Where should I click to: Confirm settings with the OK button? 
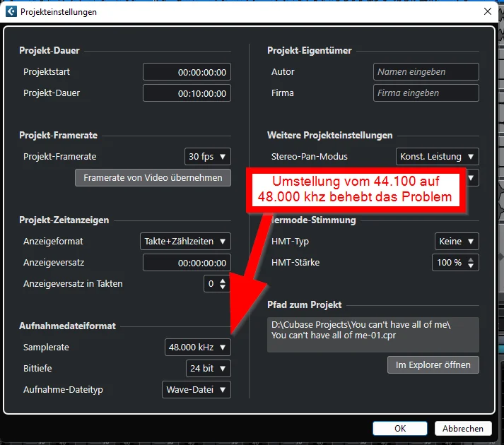[400, 429]
